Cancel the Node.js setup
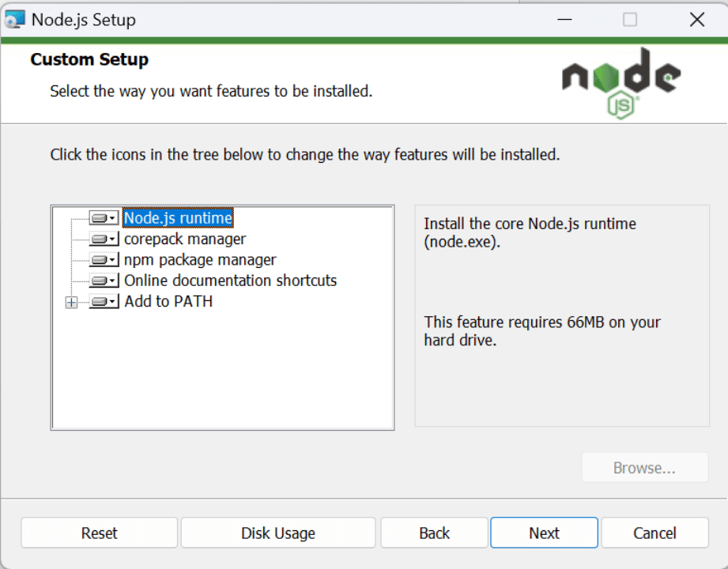The image size is (728, 569). coord(654,532)
